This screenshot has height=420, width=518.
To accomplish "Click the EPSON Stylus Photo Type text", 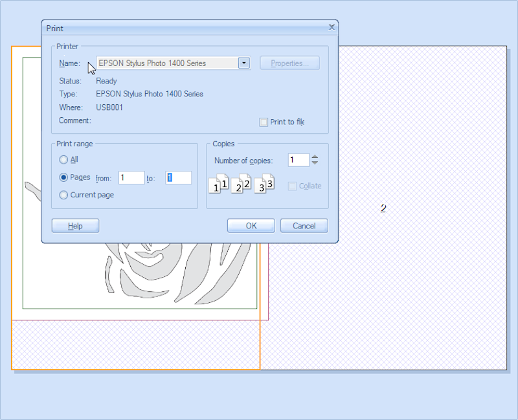I will point(150,94).
